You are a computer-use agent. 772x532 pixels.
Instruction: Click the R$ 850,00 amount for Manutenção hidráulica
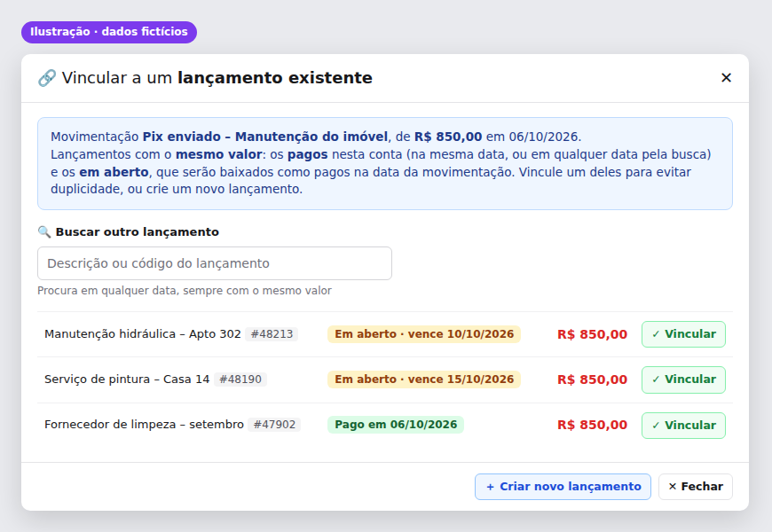(x=592, y=334)
